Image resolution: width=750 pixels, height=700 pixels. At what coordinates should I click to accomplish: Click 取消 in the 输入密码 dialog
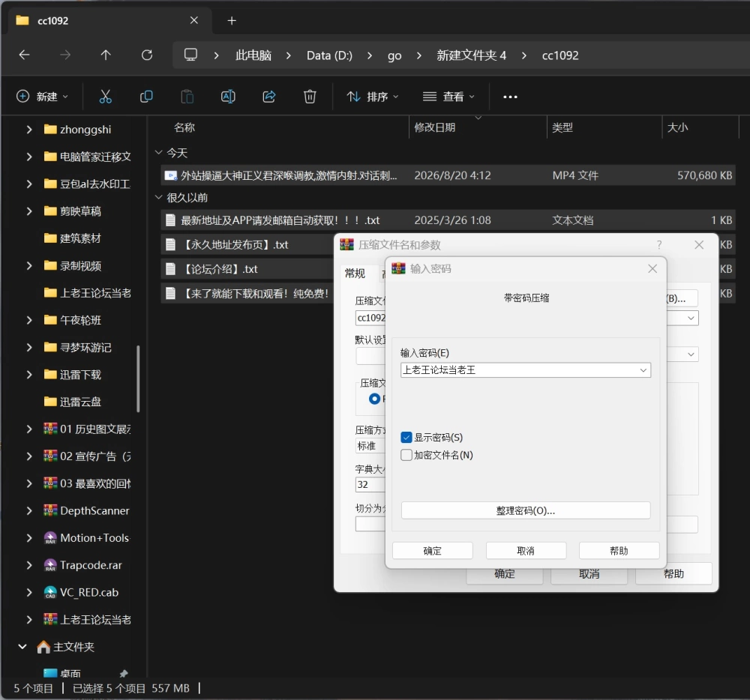[526, 551]
